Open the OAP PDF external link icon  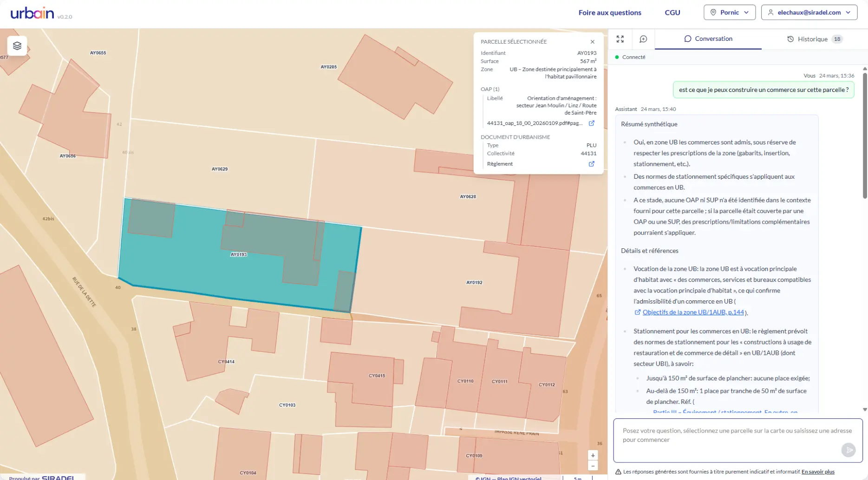pyautogui.click(x=591, y=123)
